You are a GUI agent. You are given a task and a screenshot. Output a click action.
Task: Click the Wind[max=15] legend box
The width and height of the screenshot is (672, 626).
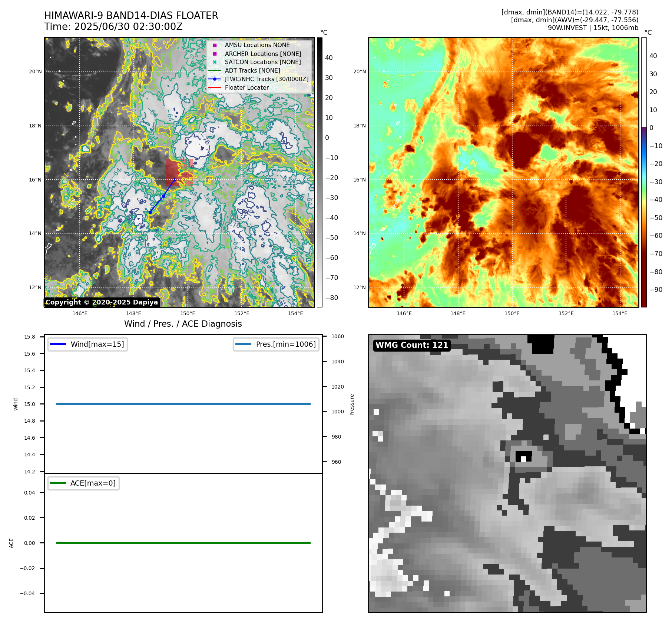pos(87,344)
